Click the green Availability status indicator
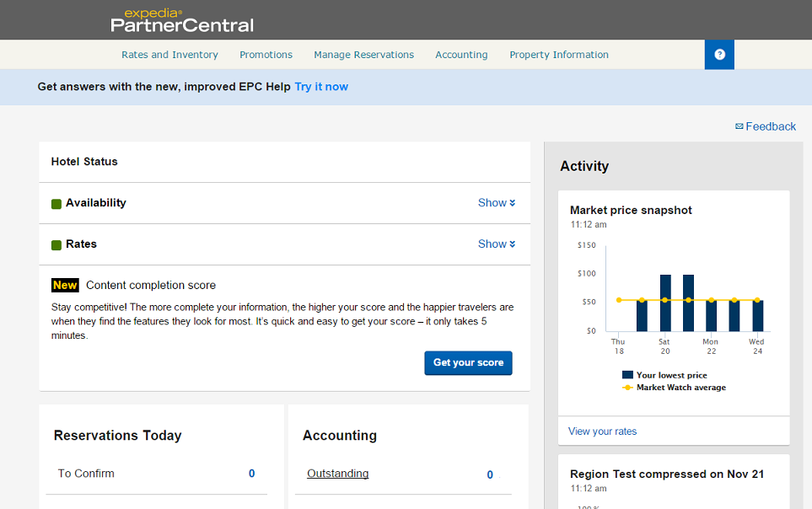Image resolution: width=812 pixels, height=509 pixels. (x=56, y=203)
